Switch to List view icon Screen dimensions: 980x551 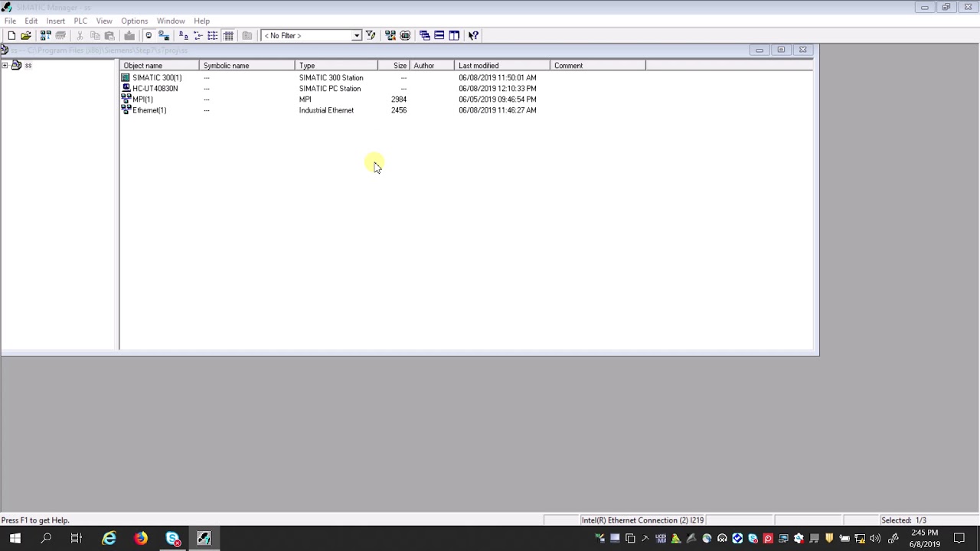click(x=213, y=35)
